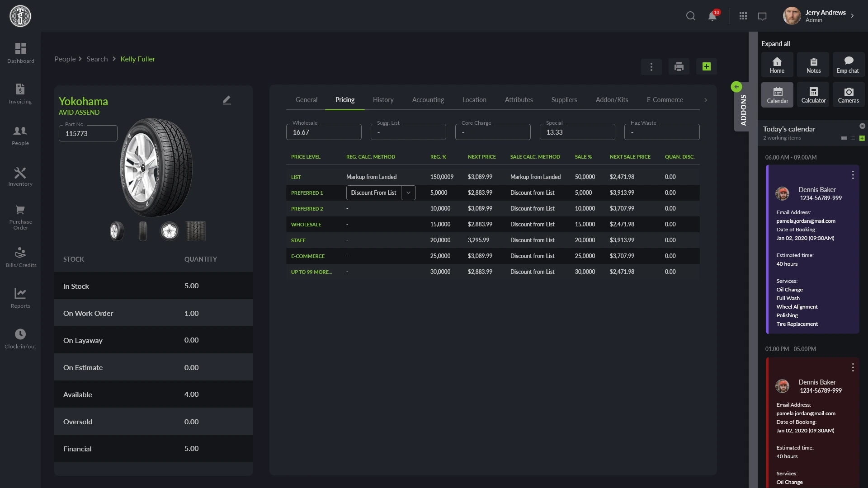Click the STAFF price level label
868x488 pixels.
[x=298, y=240]
